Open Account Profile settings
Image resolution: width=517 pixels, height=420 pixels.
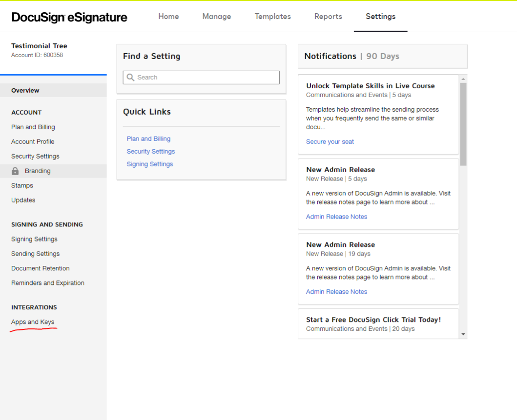click(x=33, y=141)
